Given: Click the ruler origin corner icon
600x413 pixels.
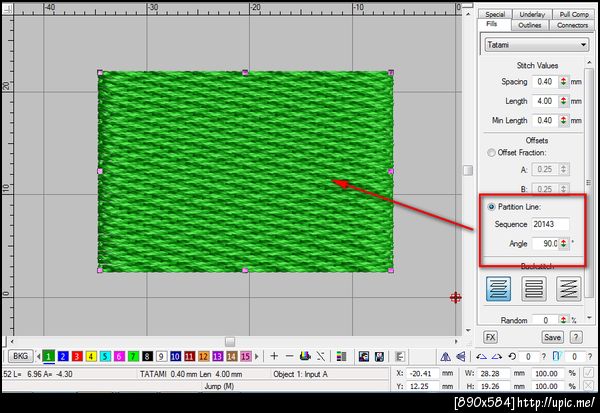Looking at the screenshot, I should coord(7,8).
